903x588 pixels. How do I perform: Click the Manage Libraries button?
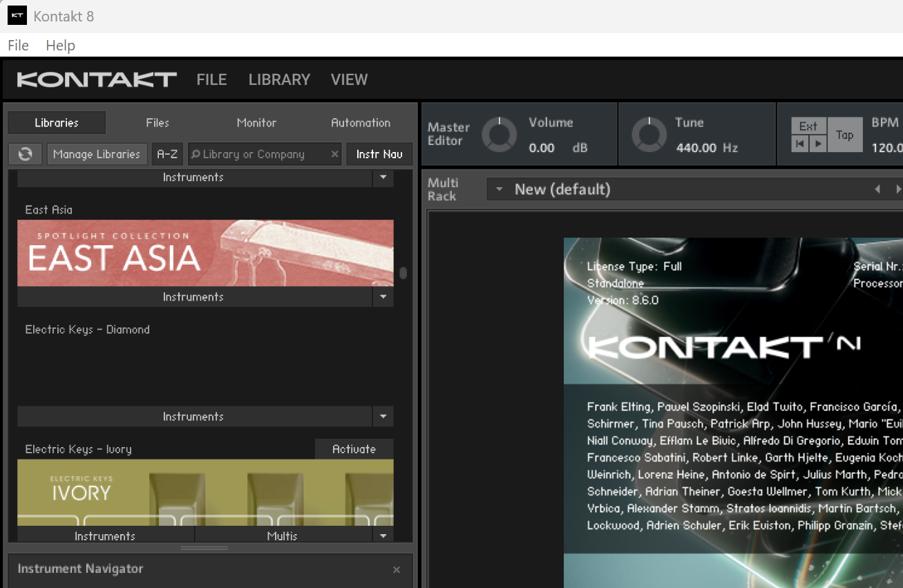pyautogui.click(x=97, y=154)
